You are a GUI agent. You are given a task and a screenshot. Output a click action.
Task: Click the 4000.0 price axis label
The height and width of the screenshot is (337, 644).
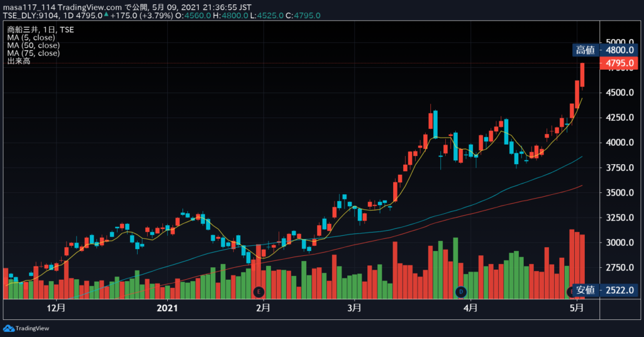click(x=619, y=143)
